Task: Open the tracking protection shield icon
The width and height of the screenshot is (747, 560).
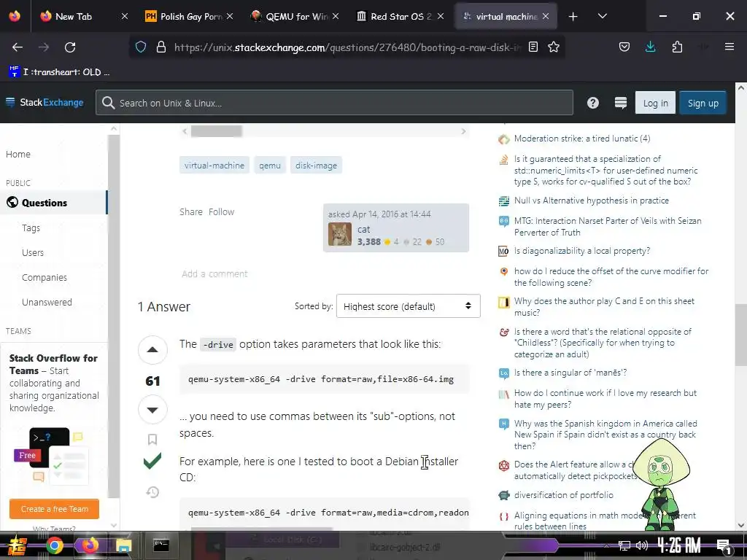Action: (141, 47)
